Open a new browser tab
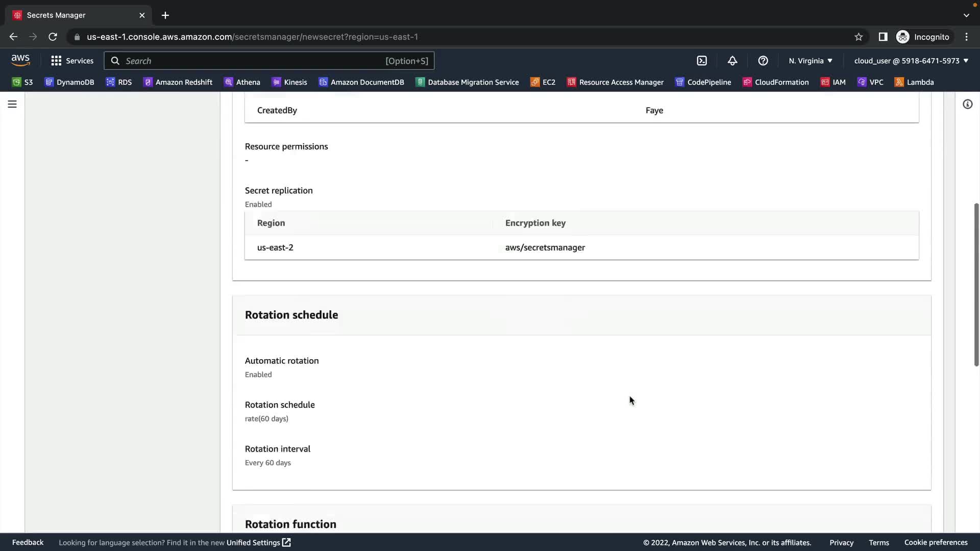The image size is (980, 551). [165, 15]
